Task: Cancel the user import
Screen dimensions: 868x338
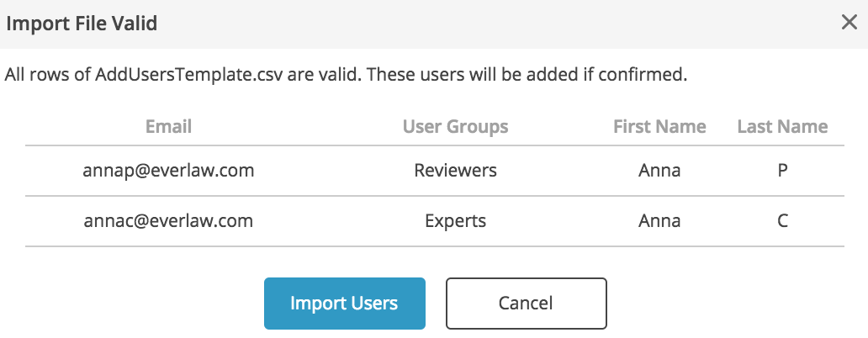Action: tap(526, 304)
